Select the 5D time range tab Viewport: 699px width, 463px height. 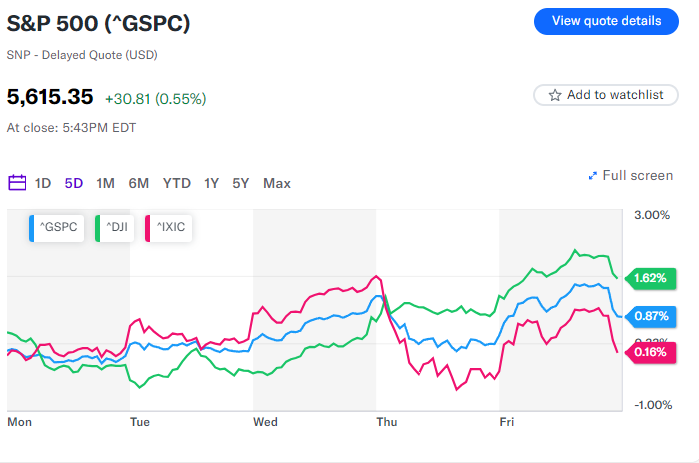point(74,183)
